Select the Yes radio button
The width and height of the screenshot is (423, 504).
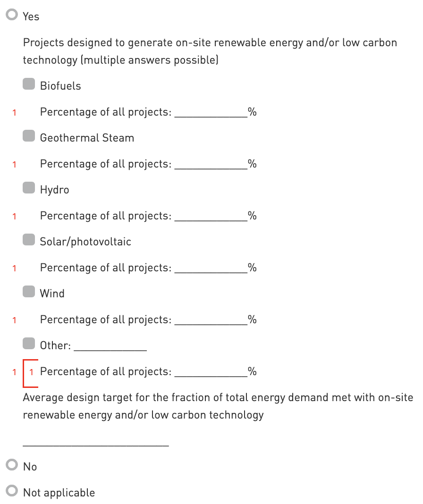point(11,15)
